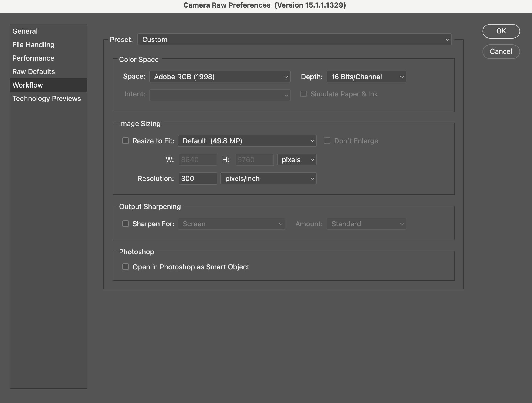Select Raw Defaults in the sidebar
The height and width of the screenshot is (403, 532).
34,72
